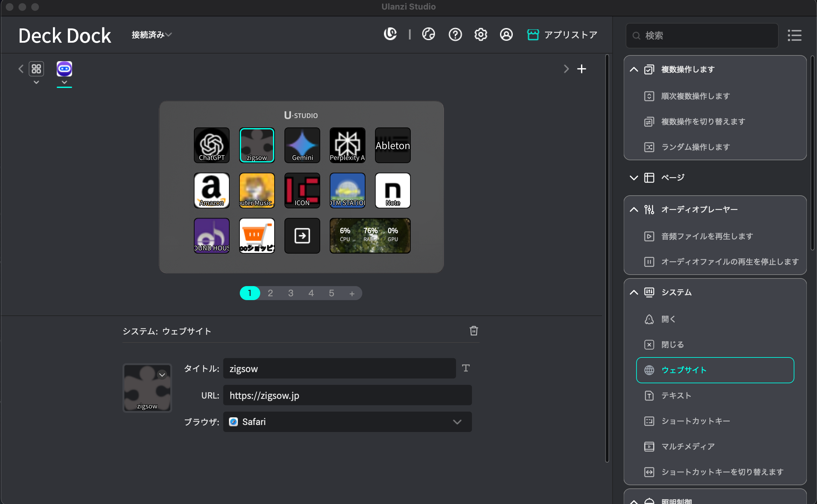Click the ChatGPT key on the deck

point(211,145)
